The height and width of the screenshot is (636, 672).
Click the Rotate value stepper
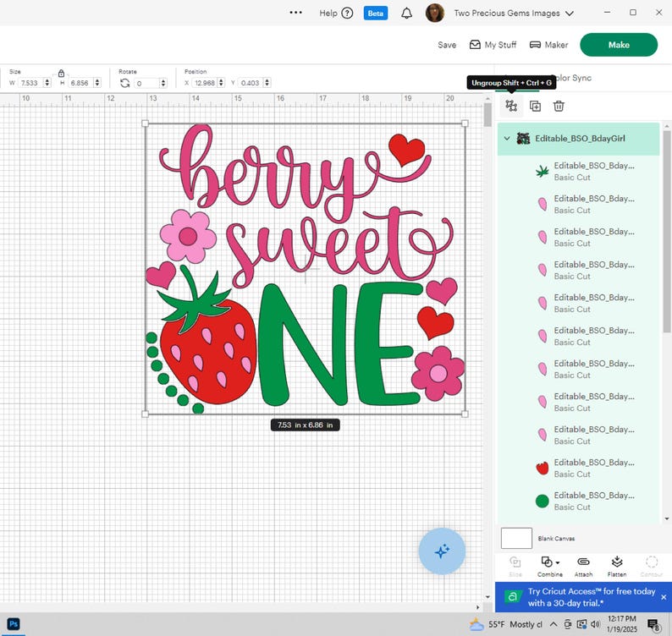(162, 83)
